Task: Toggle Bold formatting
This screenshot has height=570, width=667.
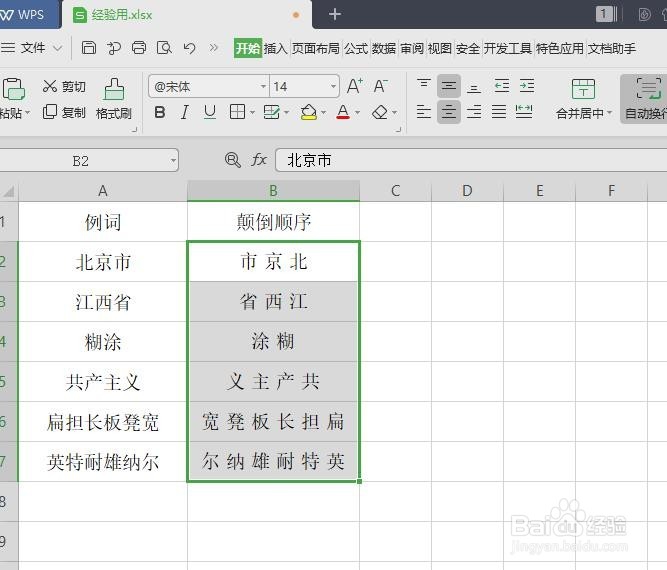Action: pos(160,112)
